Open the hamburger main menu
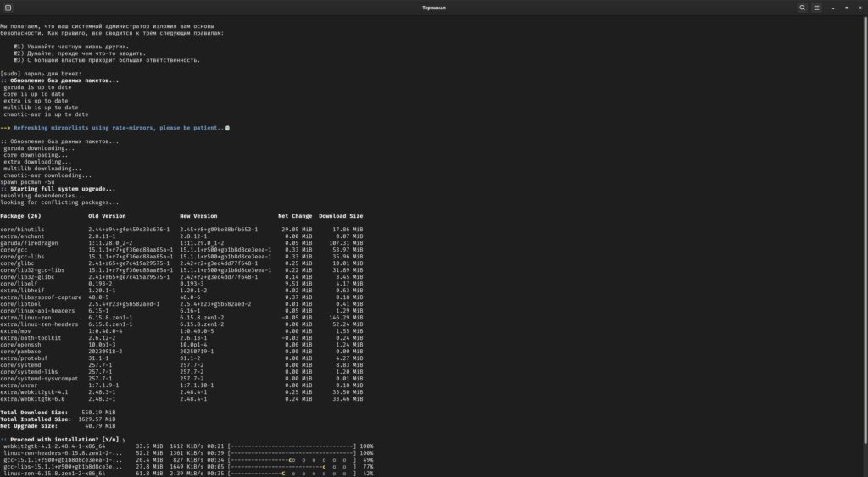 point(816,8)
